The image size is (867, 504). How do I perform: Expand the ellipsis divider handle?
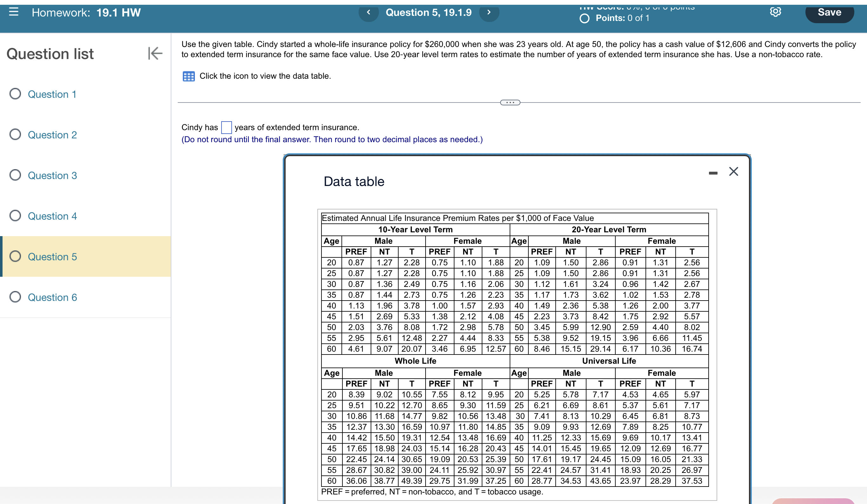coord(510,103)
